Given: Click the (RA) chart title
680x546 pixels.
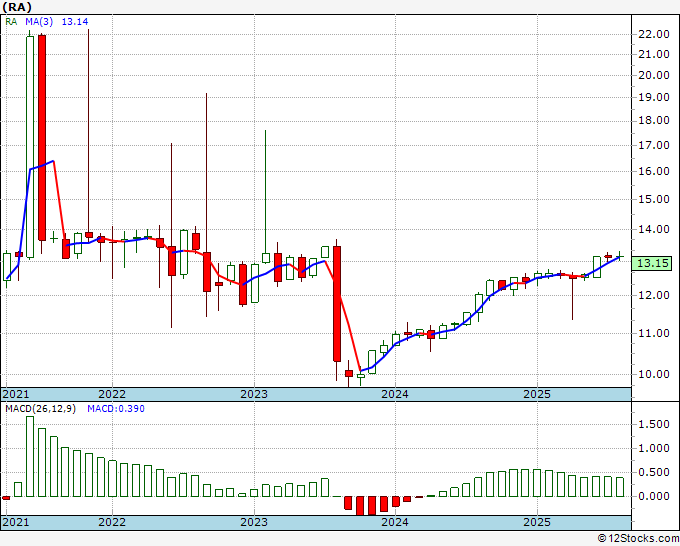Looking at the screenshot, I should (x=17, y=7).
